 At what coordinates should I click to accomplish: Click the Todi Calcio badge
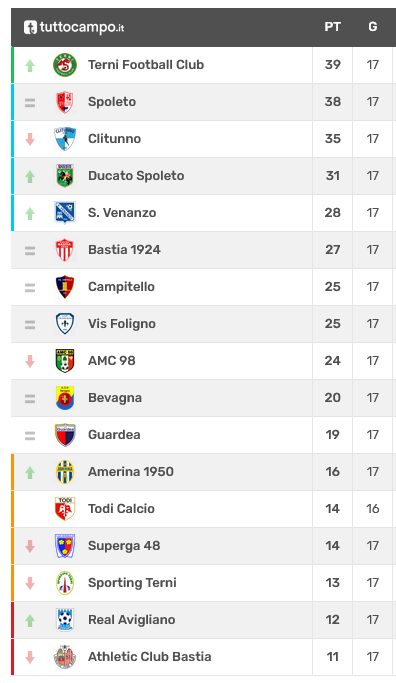[x=65, y=509]
